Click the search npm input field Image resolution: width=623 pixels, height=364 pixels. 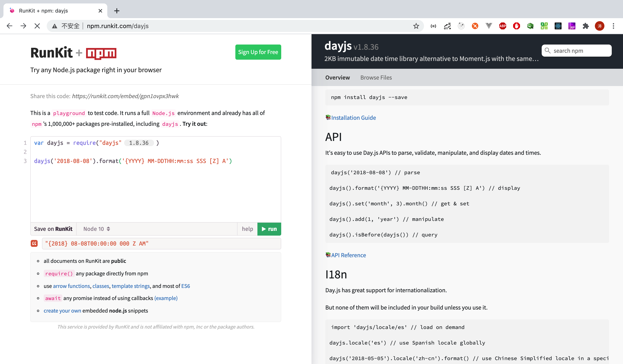[x=578, y=51]
